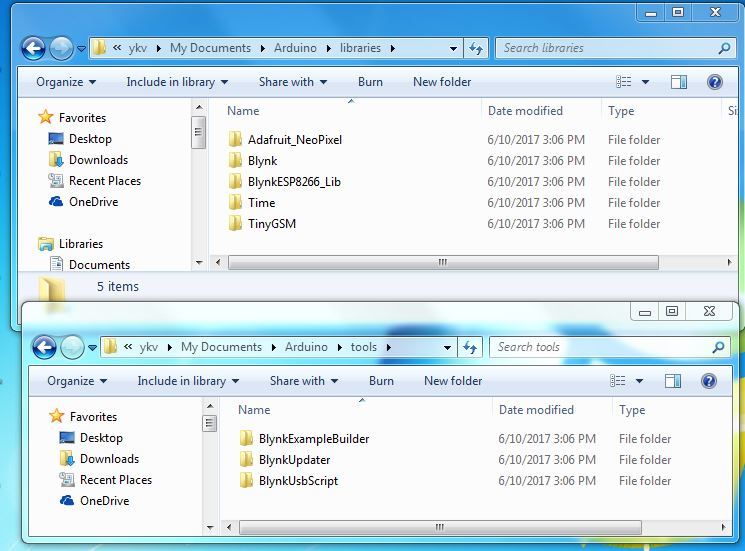
Task: Open address history dropdown in tools window
Action: point(447,348)
